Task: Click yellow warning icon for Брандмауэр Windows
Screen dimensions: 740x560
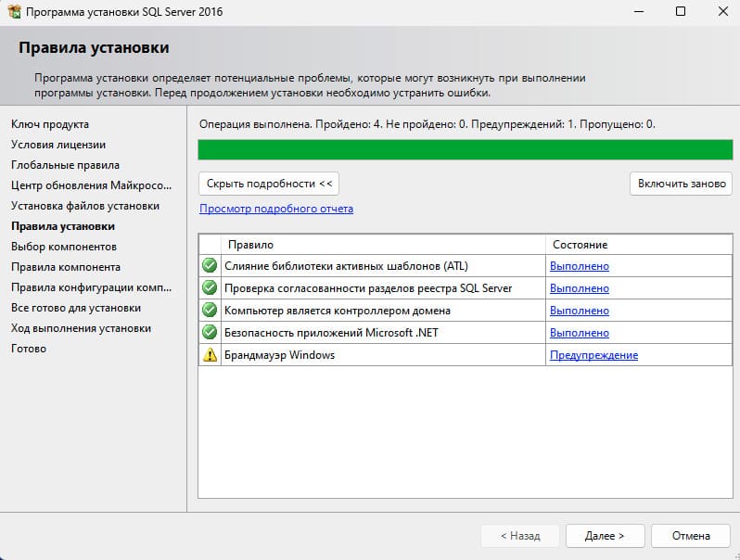Action: [210, 355]
